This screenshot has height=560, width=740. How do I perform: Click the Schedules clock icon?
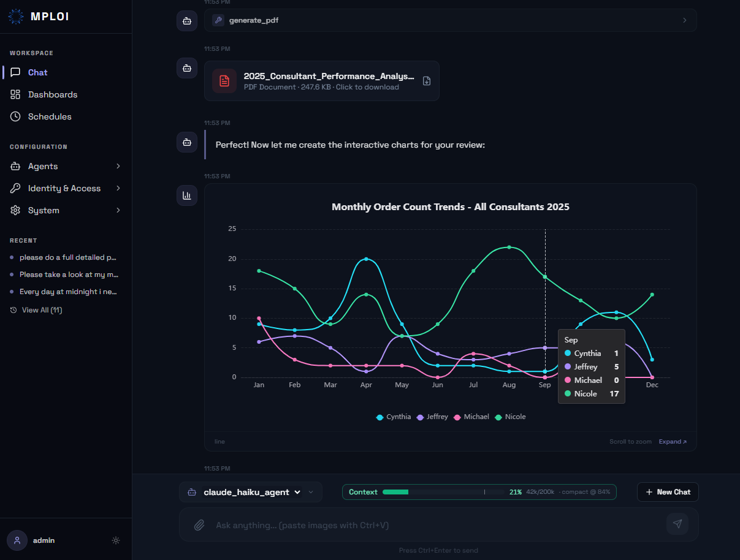pyautogui.click(x=15, y=116)
